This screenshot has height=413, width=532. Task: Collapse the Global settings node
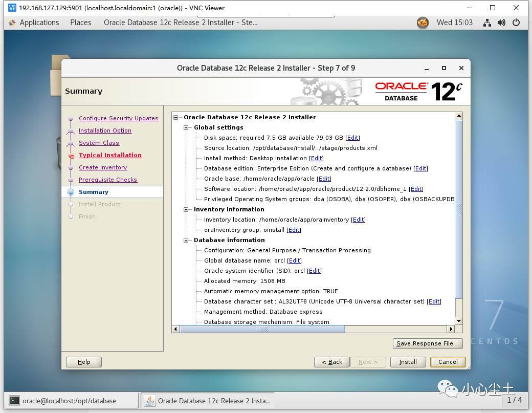click(x=186, y=127)
